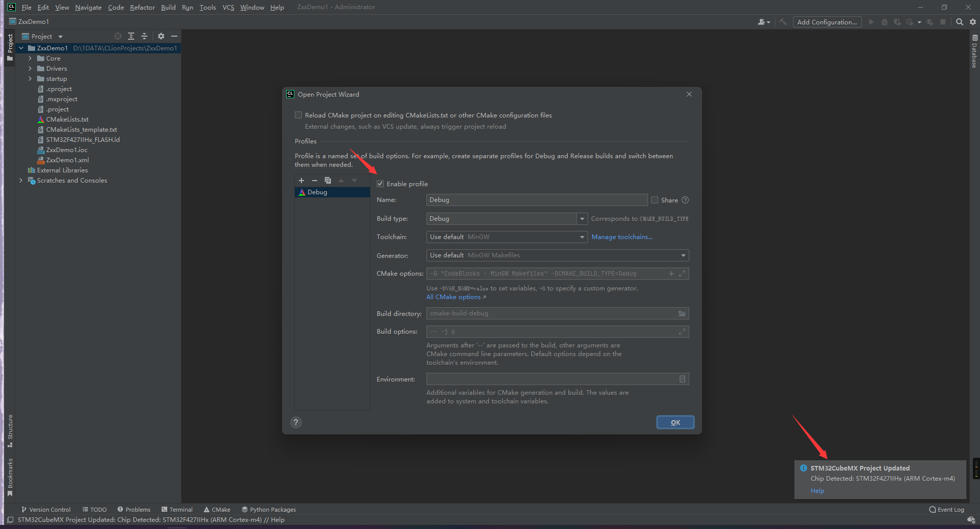Open the VCS menu
The image size is (980, 529).
[x=228, y=7]
